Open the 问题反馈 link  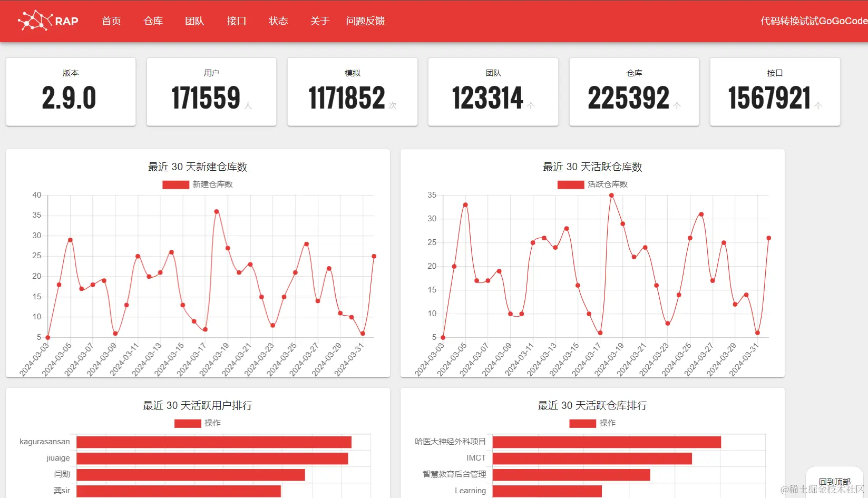(x=365, y=21)
